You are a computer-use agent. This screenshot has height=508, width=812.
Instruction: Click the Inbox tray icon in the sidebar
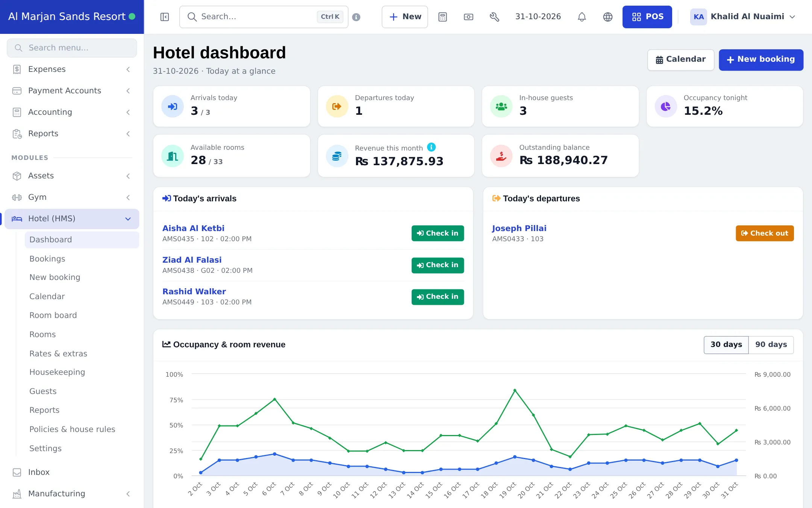click(17, 472)
